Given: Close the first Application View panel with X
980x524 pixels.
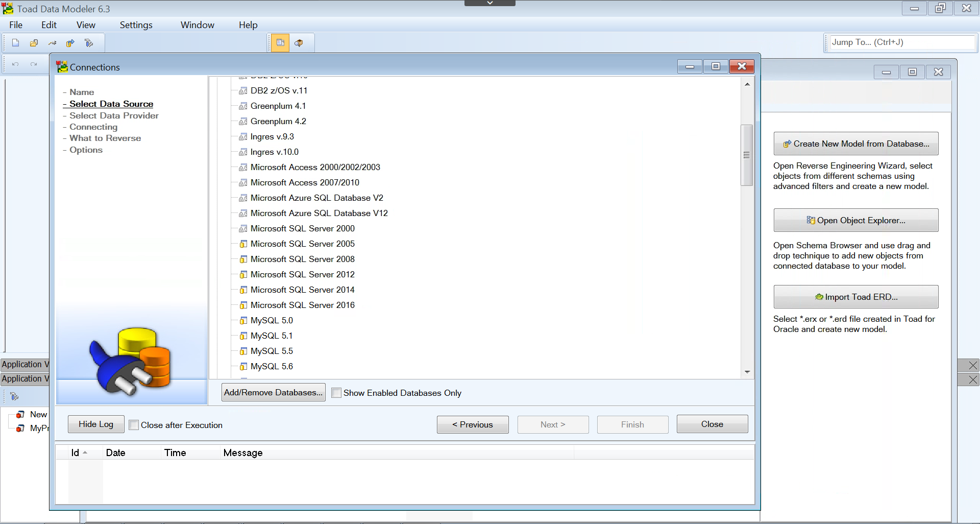Looking at the screenshot, I should point(973,365).
